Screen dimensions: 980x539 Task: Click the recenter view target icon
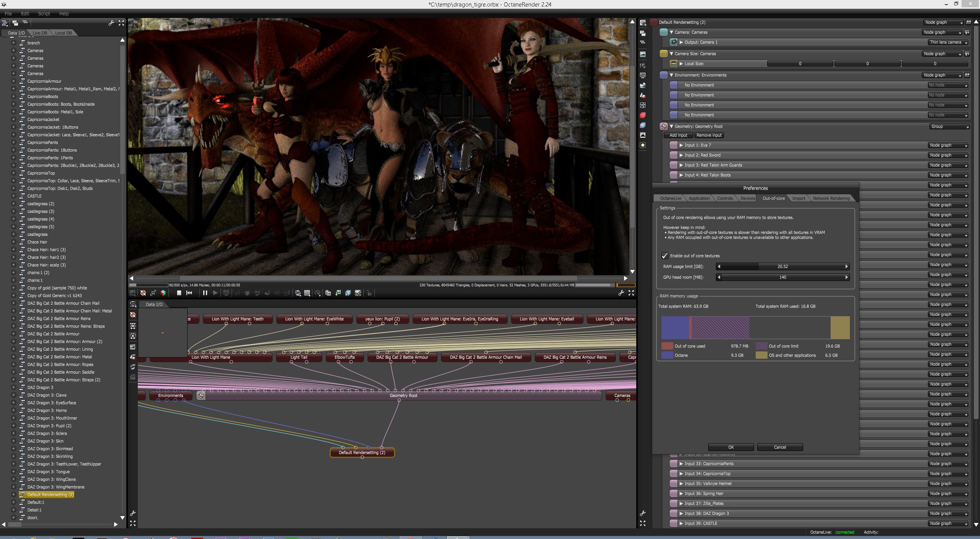click(143, 293)
